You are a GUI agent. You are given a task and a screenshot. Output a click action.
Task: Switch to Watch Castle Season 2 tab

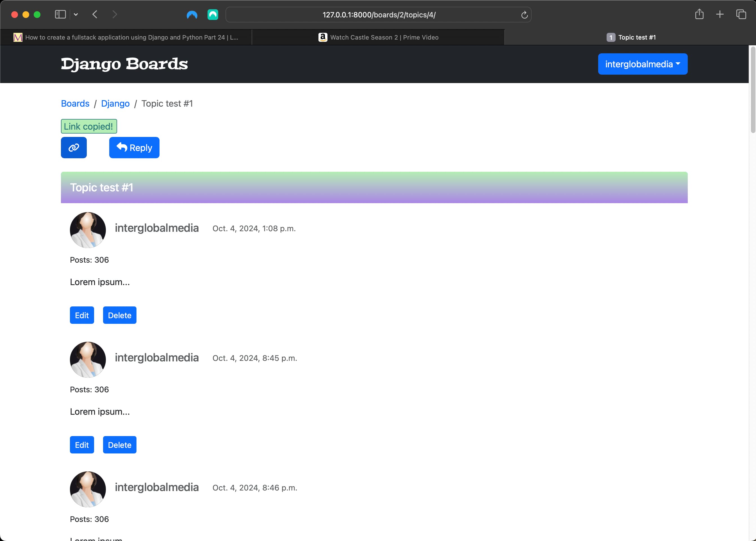click(378, 37)
